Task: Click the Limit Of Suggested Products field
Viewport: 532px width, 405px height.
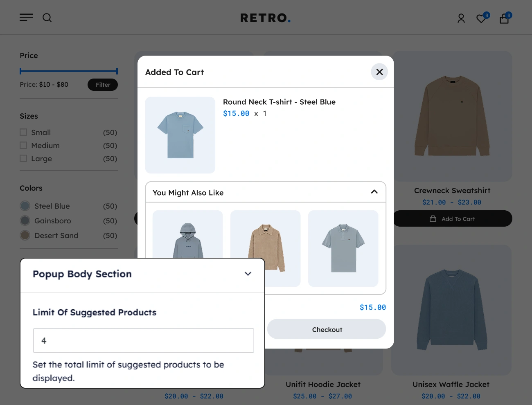Action: 144,340
